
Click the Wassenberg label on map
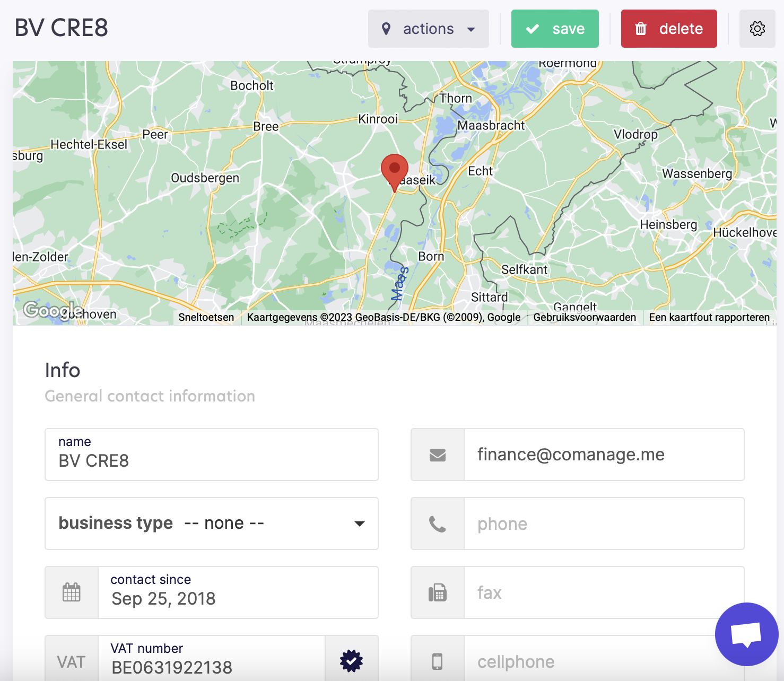click(697, 173)
